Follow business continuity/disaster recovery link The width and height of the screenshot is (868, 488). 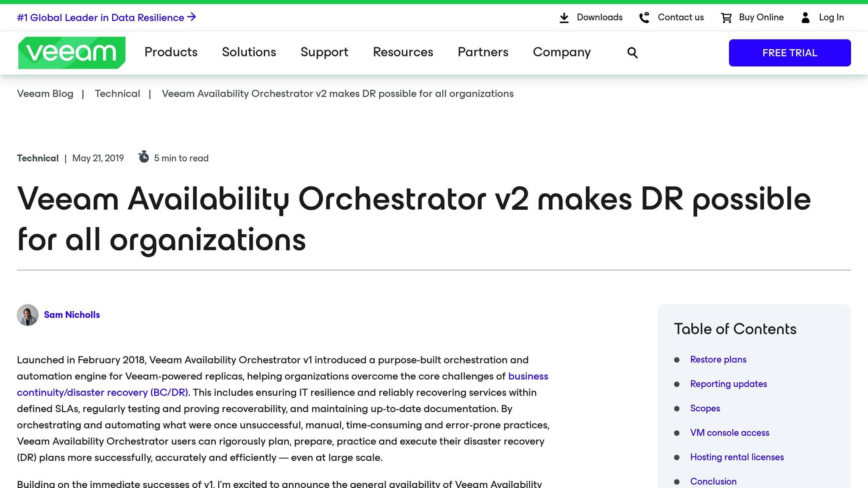[x=282, y=384]
